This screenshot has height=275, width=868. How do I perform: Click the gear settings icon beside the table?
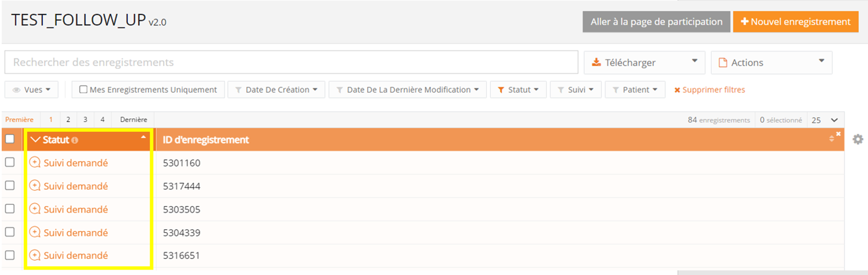pos(857,139)
